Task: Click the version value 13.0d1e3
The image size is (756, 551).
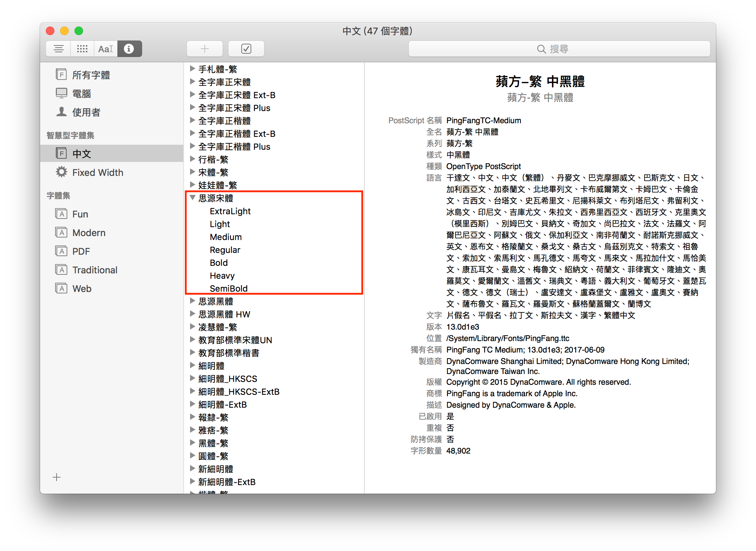Action: 462,327
